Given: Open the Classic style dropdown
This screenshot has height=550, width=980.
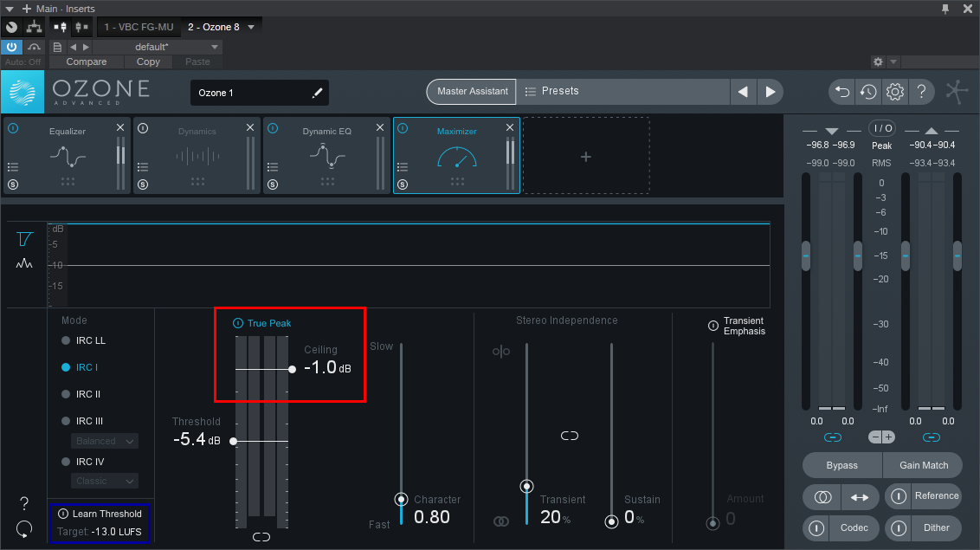Looking at the screenshot, I should (x=105, y=482).
